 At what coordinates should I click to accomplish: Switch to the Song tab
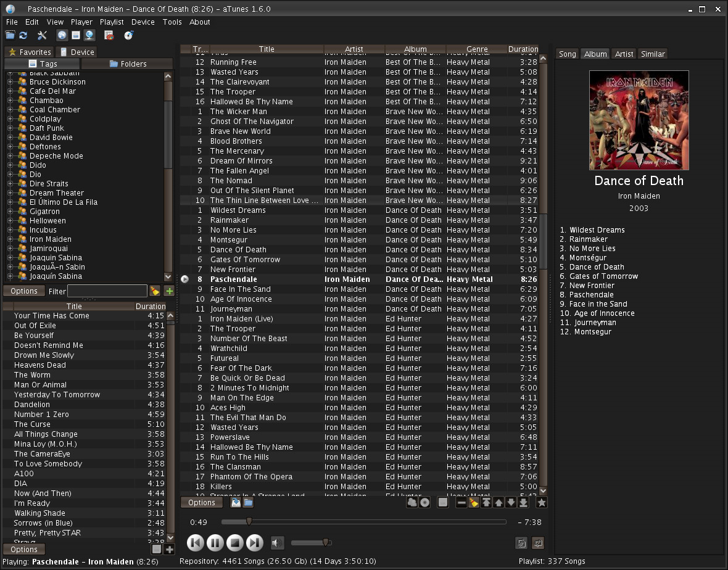[x=568, y=54]
